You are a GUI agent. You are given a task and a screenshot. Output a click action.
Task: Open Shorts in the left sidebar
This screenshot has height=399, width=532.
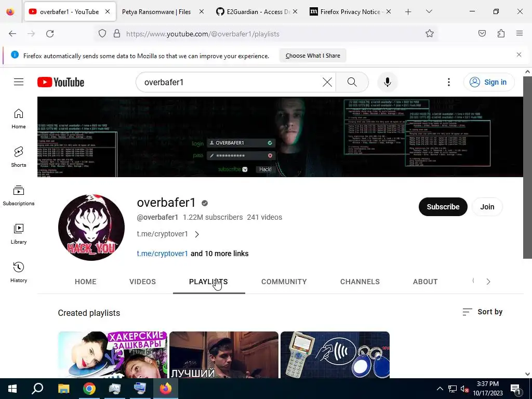(x=19, y=157)
